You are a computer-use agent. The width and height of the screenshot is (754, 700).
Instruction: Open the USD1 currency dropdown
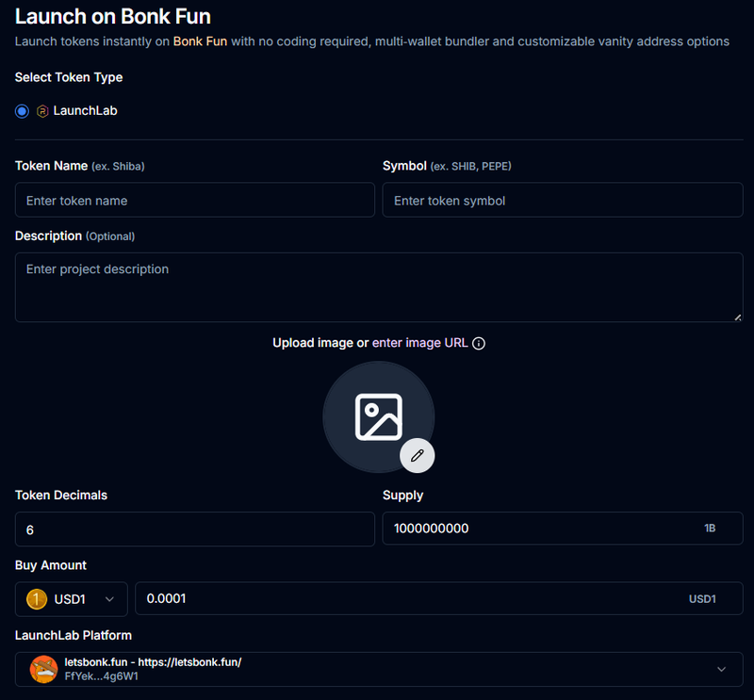[72, 599]
